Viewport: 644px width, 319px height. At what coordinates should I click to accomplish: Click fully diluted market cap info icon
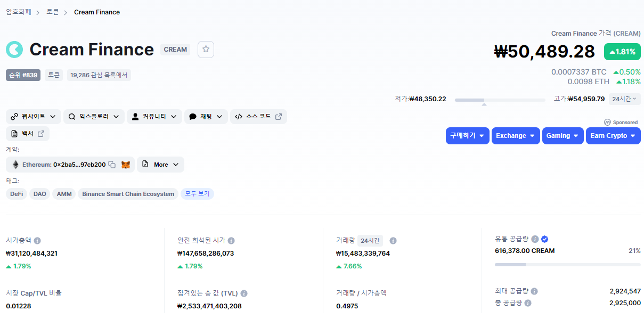(x=231, y=241)
